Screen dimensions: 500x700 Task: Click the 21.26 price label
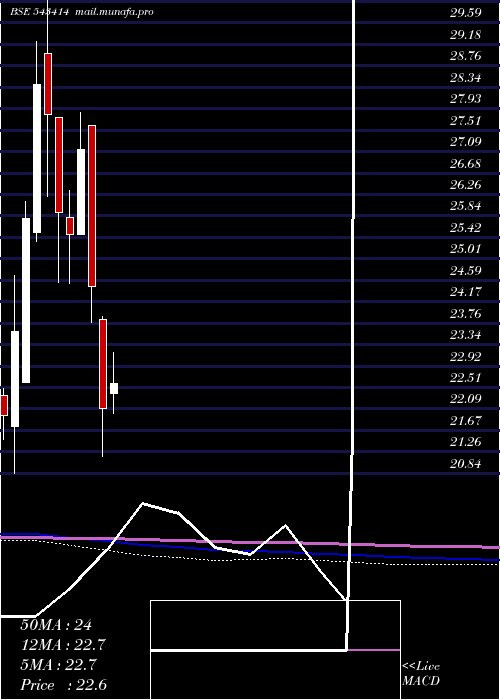pyautogui.click(x=466, y=442)
